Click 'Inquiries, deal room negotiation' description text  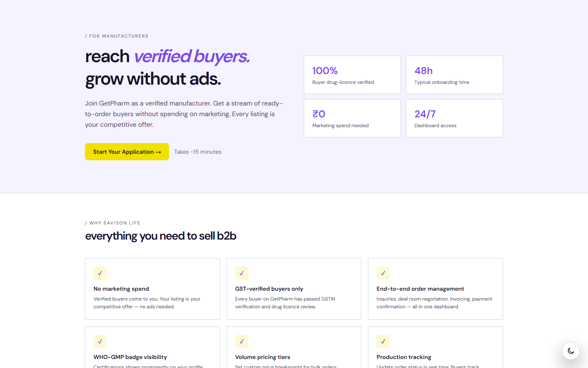click(x=434, y=303)
